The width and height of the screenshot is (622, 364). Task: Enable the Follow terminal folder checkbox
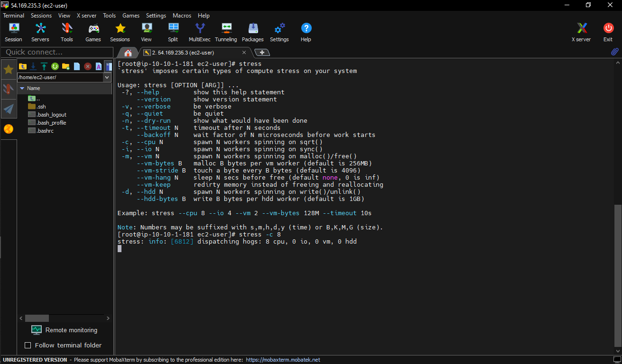pyautogui.click(x=28, y=345)
